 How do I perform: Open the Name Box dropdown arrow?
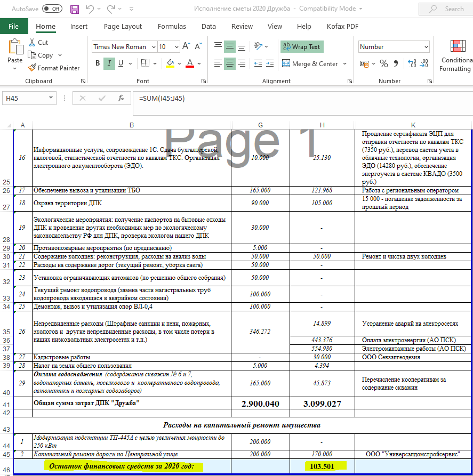[x=51, y=98]
